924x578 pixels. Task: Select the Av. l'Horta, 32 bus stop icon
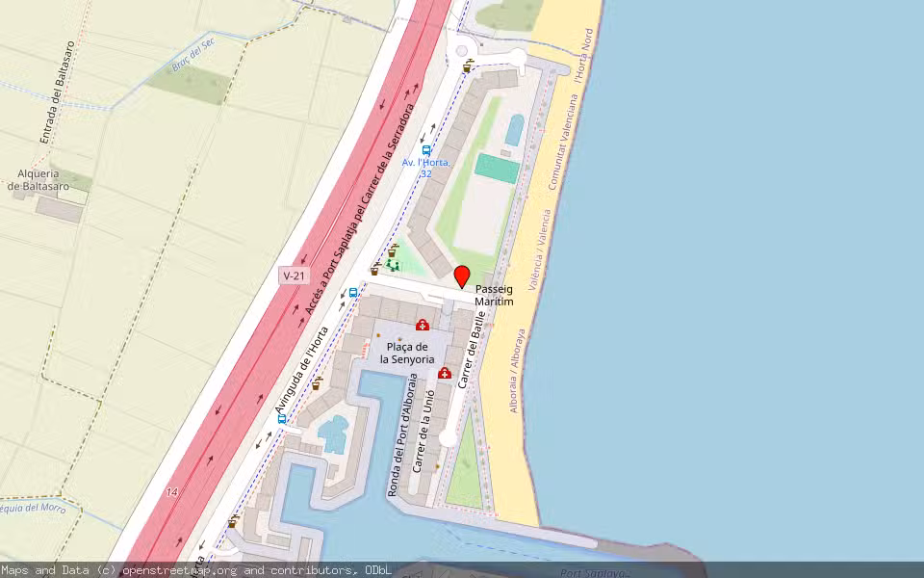tap(426, 151)
